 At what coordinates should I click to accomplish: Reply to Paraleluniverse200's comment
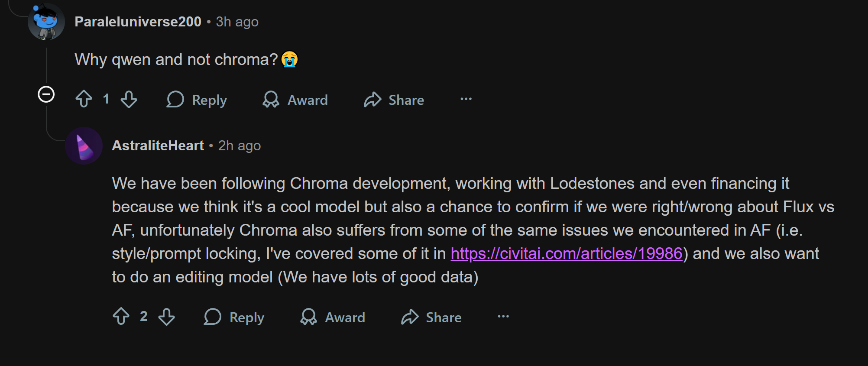coord(197,100)
